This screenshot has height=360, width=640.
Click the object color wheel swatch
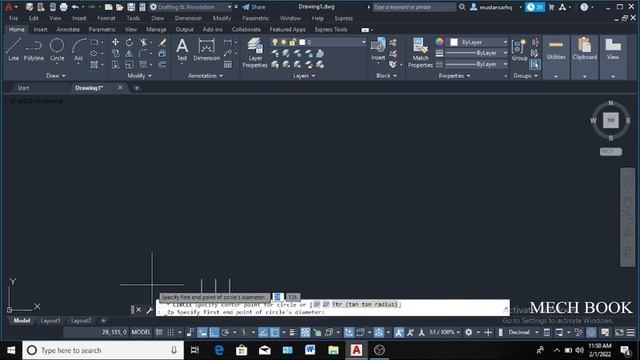tap(439, 42)
